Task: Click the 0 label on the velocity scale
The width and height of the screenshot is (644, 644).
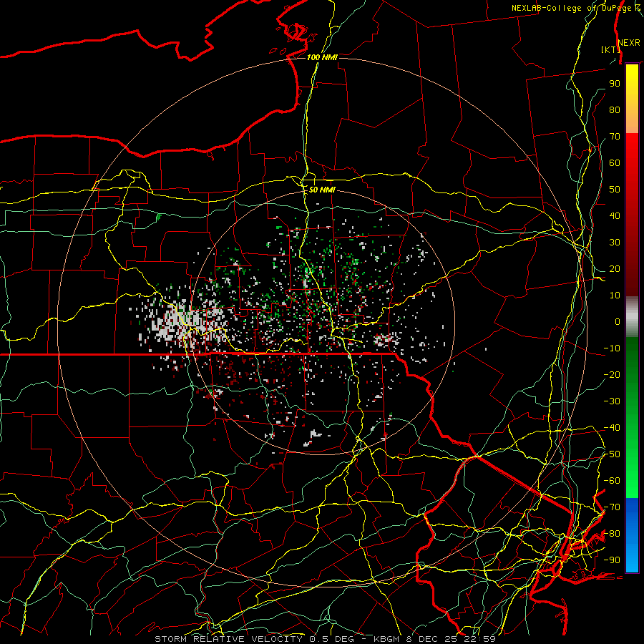Action: (618, 321)
